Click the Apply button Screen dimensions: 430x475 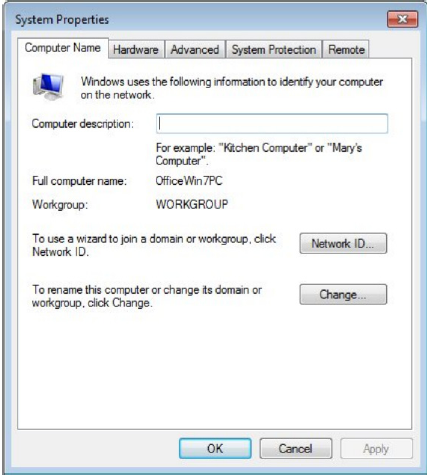tap(376, 449)
